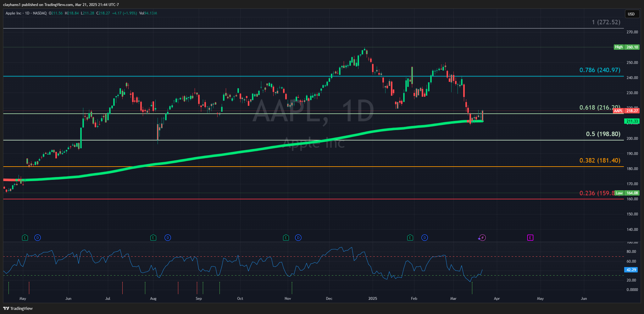This screenshot has height=314, width=644.
Task: Select the 218.27 current price label
Action: pyautogui.click(x=632, y=111)
